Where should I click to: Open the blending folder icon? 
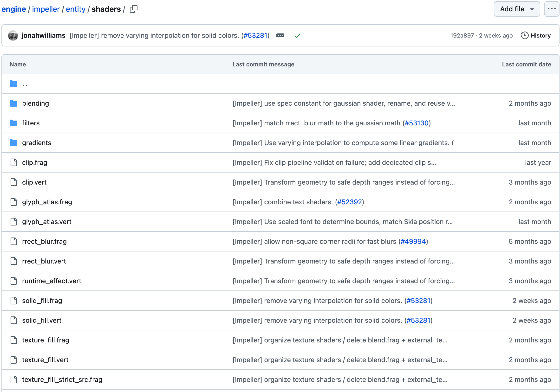13,103
